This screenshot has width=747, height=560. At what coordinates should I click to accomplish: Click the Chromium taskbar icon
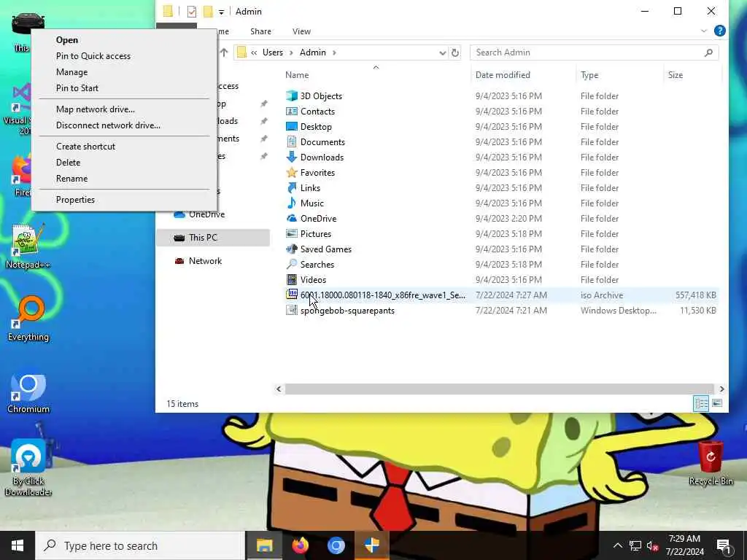tap(336, 545)
